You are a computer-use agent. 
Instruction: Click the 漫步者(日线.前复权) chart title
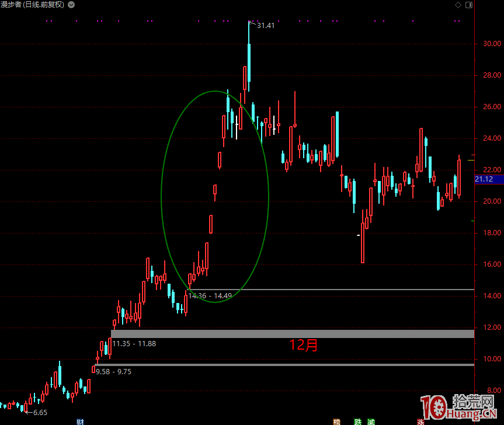[x=33, y=5]
